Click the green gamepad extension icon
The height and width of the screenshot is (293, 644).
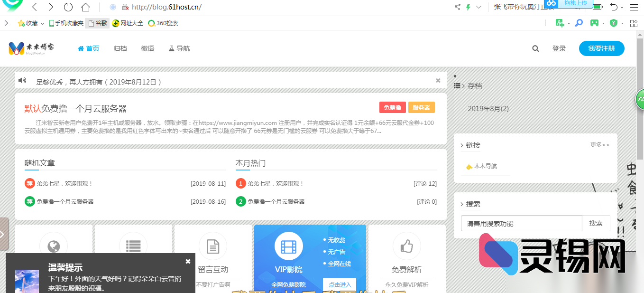(594, 22)
